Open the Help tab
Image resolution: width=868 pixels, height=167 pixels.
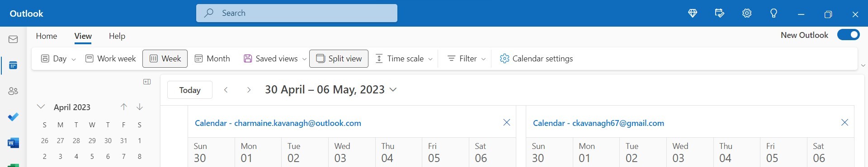117,36
